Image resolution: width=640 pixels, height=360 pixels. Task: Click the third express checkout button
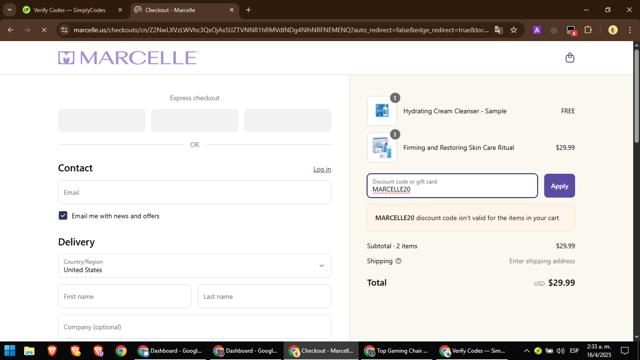tap(288, 120)
